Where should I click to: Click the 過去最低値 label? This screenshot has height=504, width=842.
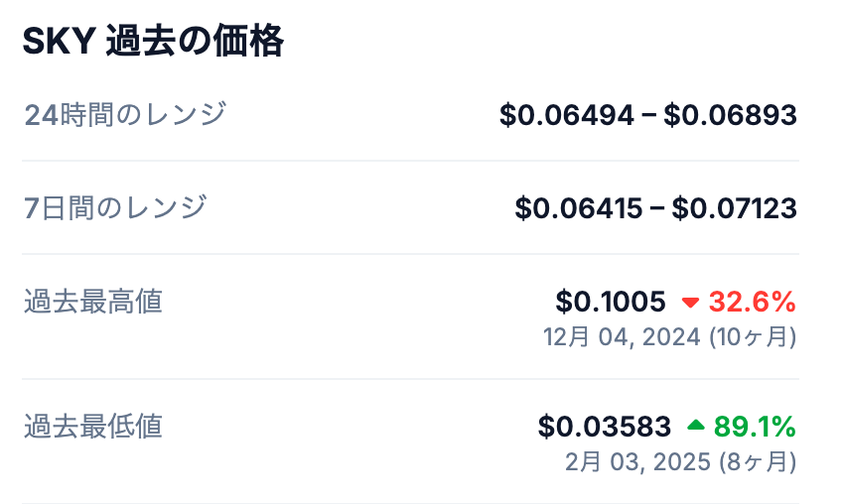pyautogui.click(x=93, y=427)
